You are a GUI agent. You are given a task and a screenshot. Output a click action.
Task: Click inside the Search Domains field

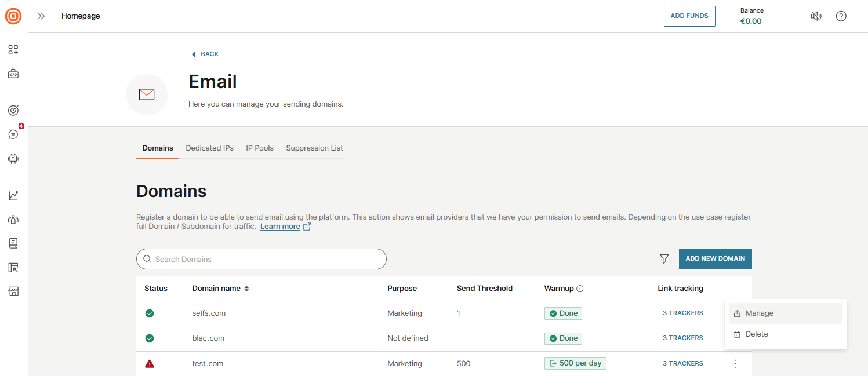click(x=261, y=259)
